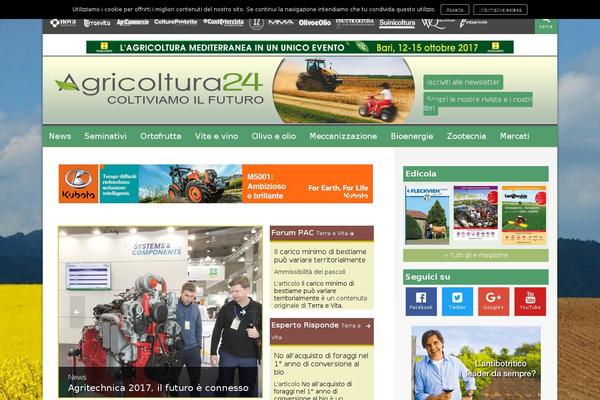The image size is (600, 400).
Task: Open the MMA logo link
Action: [281, 22]
